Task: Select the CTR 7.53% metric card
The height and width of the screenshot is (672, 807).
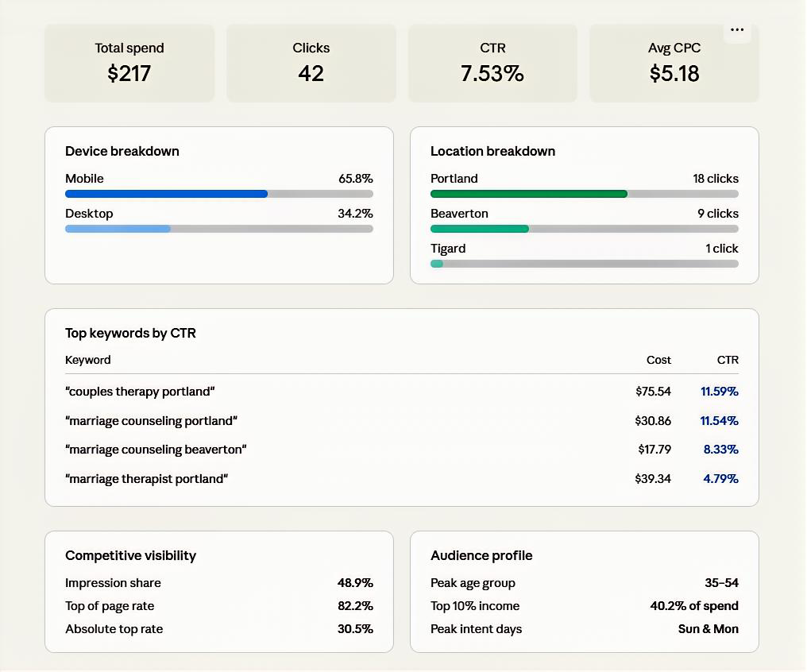Action: 492,63
